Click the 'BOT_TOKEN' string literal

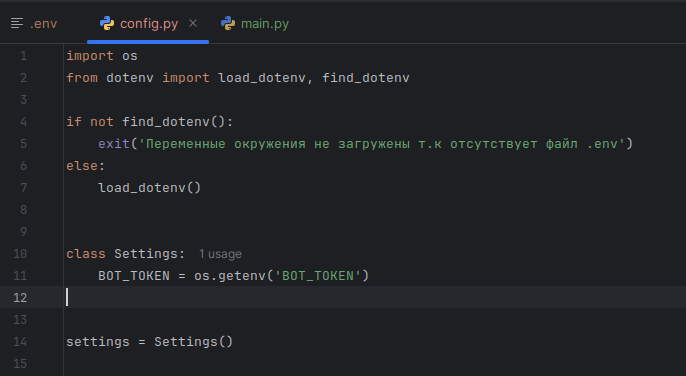click(x=318, y=276)
